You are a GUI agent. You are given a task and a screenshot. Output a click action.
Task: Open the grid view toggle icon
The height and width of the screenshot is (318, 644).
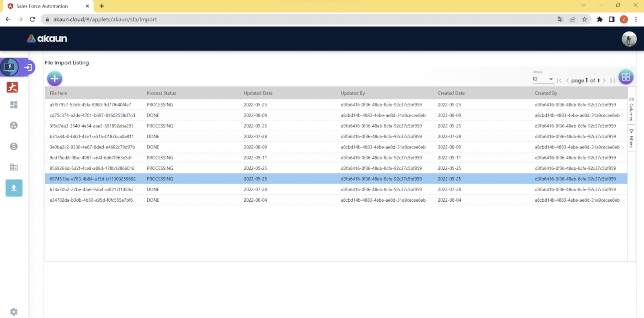626,77
